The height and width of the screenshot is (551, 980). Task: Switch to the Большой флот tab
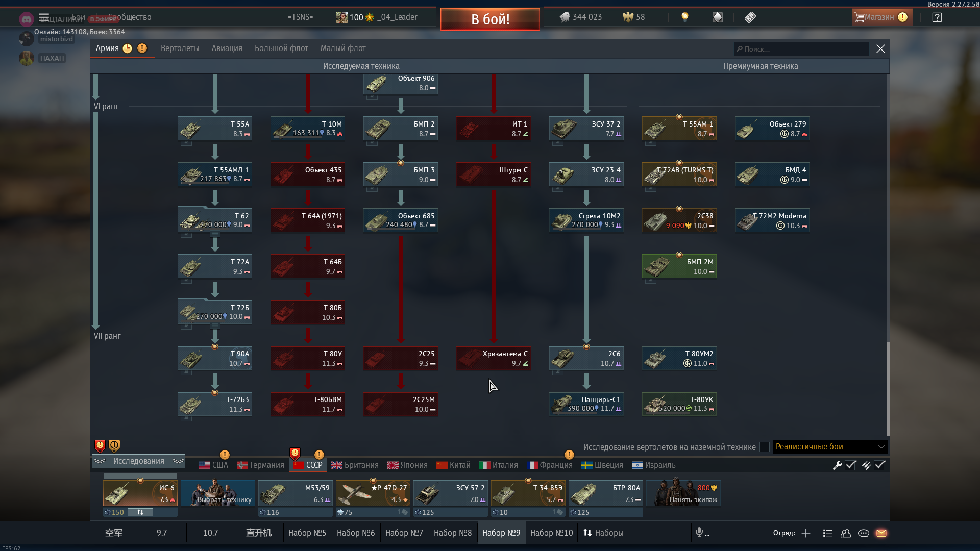(281, 48)
